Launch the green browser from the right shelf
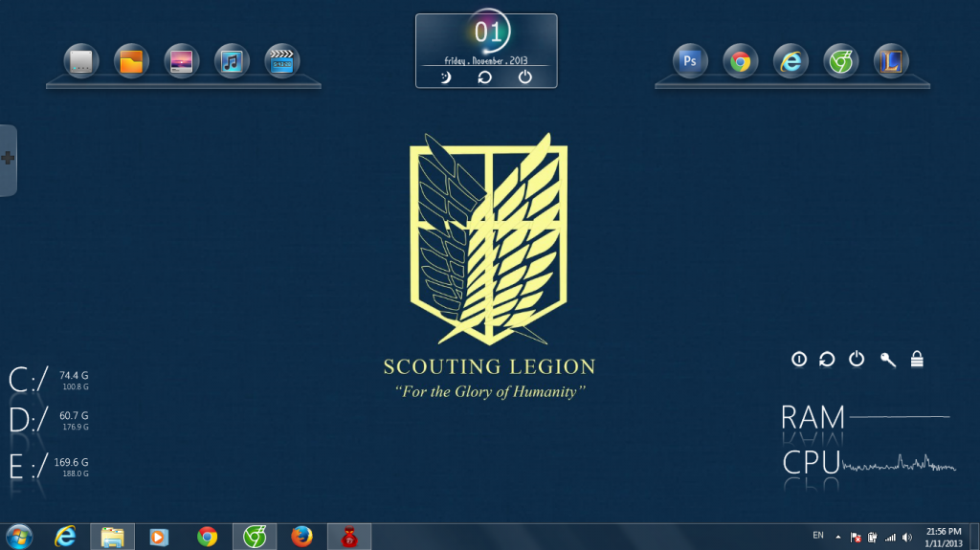The width and height of the screenshot is (980, 550). tap(840, 61)
